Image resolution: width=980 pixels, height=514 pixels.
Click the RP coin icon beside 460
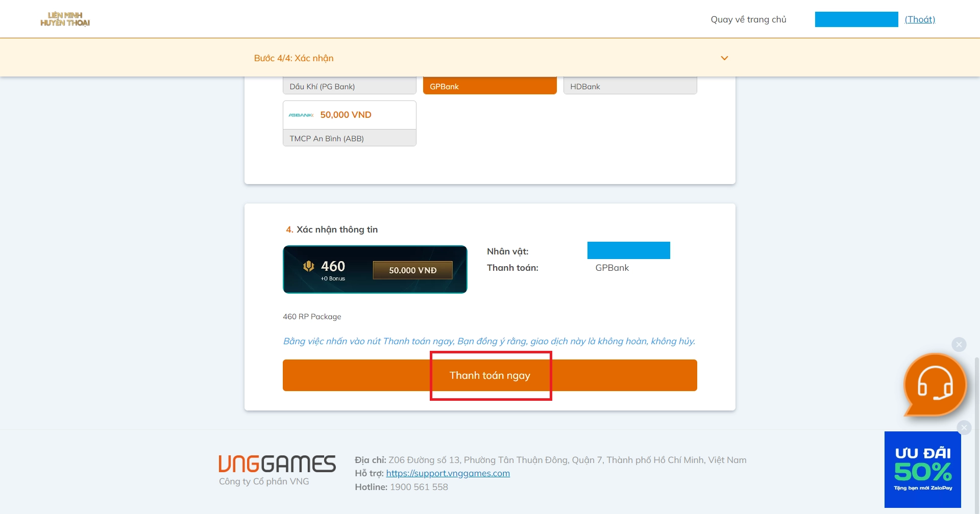pyautogui.click(x=308, y=266)
